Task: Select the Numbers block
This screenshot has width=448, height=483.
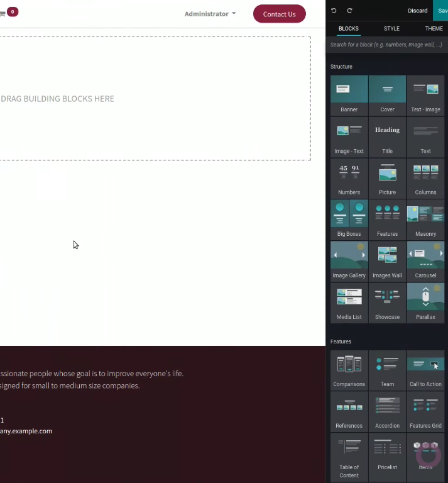Action: pos(349,179)
